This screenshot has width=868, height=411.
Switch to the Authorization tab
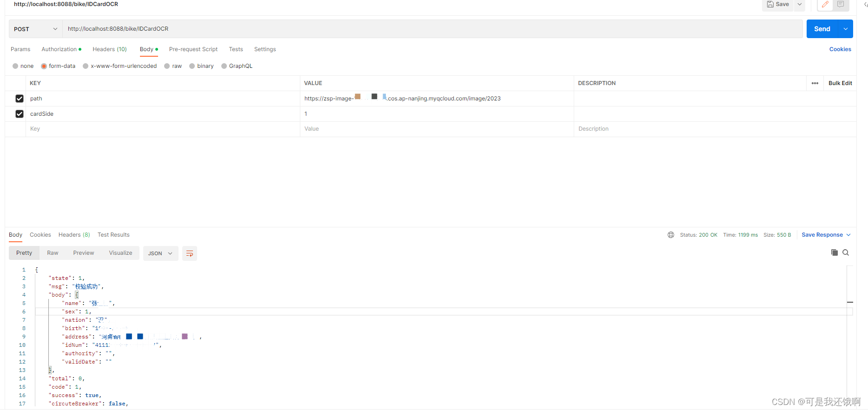coord(61,49)
